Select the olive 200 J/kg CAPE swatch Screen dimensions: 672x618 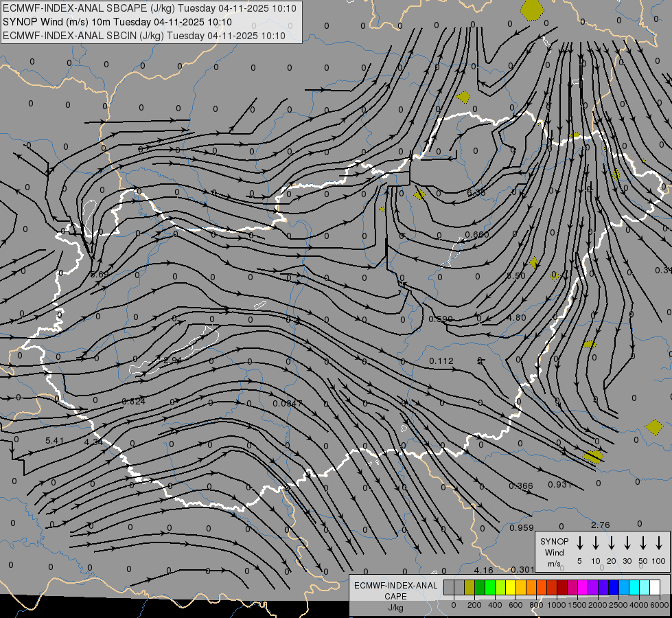click(470, 587)
